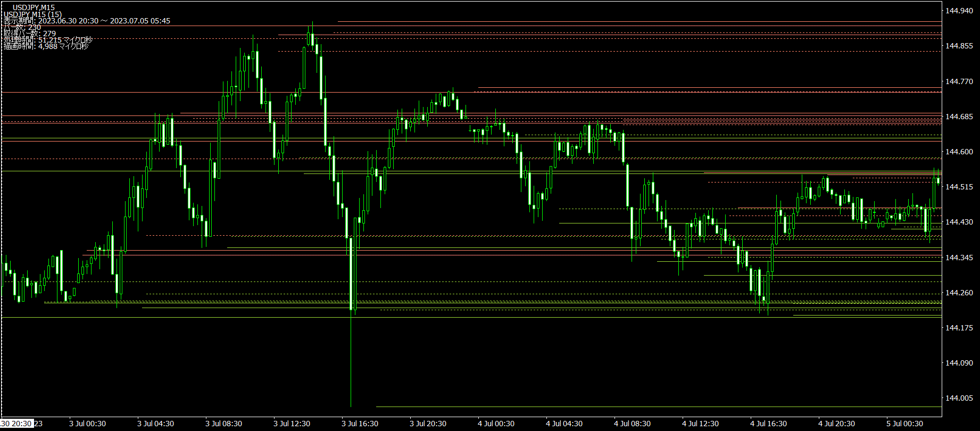The width and height of the screenshot is (980, 431).
Task: Click the "3 Jul 00:30" time label
Action: (88, 424)
